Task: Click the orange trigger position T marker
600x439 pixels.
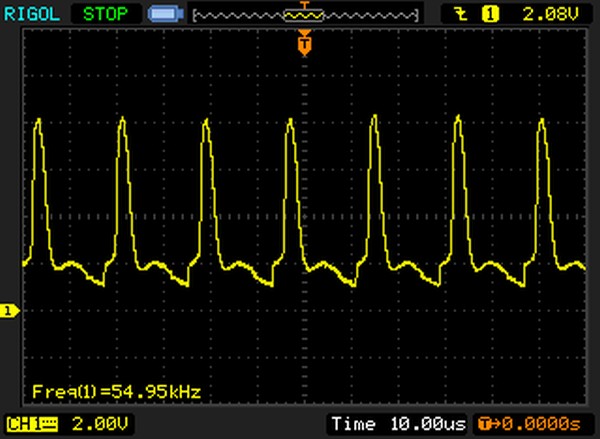Action: (x=305, y=43)
